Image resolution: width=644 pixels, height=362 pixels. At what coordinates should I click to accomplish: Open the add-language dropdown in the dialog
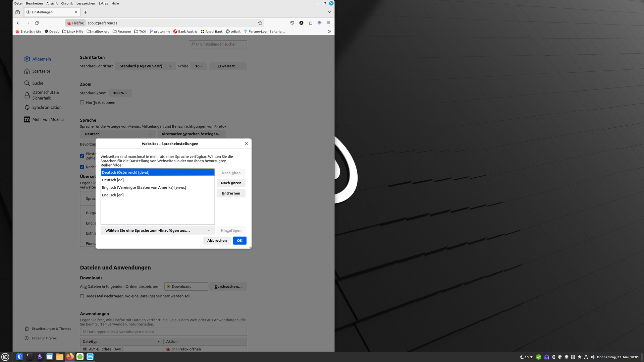pos(158,231)
